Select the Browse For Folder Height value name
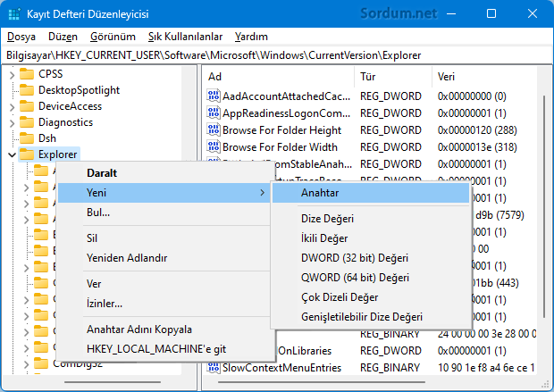The image size is (554, 392). pyautogui.click(x=282, y=130)
